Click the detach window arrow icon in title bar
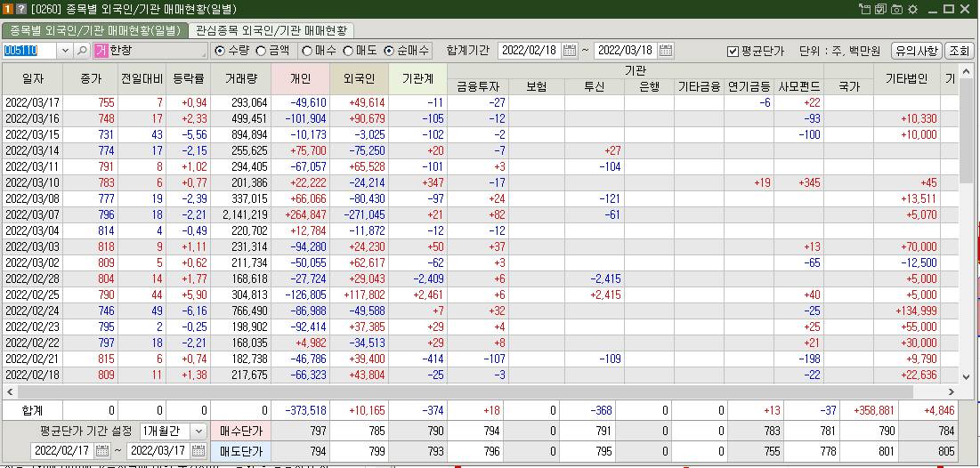 tap(865, 9)
